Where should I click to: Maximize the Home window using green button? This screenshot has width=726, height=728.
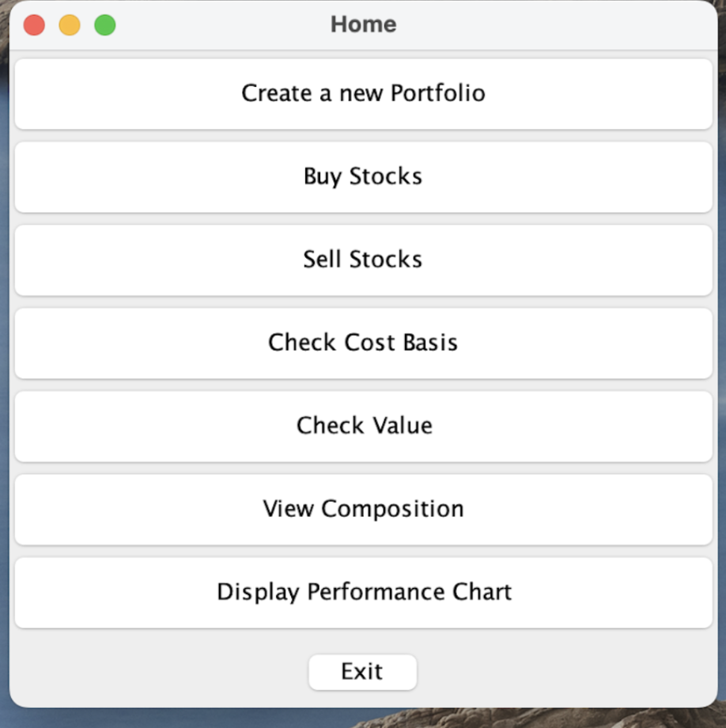pos(105,25)
